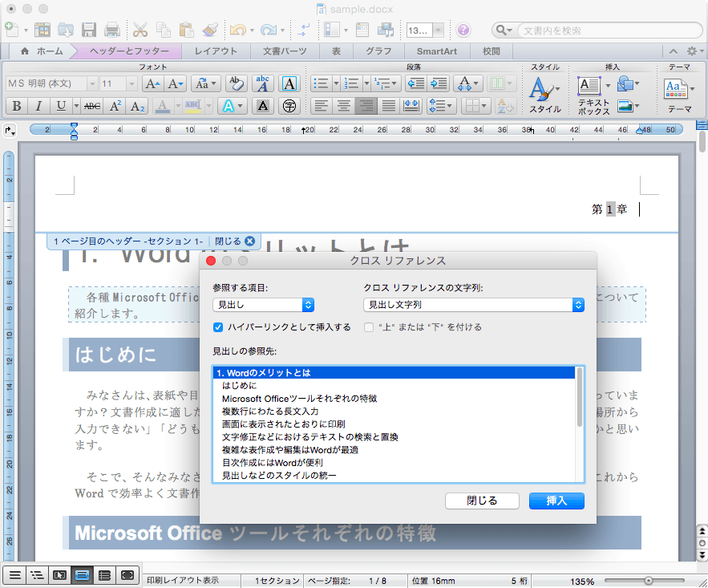Click the Save document icon
Image resolution: width=708 pixels, height=588 pixels.
(x=88, y=30)
